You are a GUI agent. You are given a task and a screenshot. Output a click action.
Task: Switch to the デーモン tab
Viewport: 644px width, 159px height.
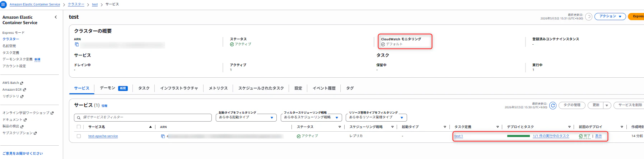tap(113, 88)
